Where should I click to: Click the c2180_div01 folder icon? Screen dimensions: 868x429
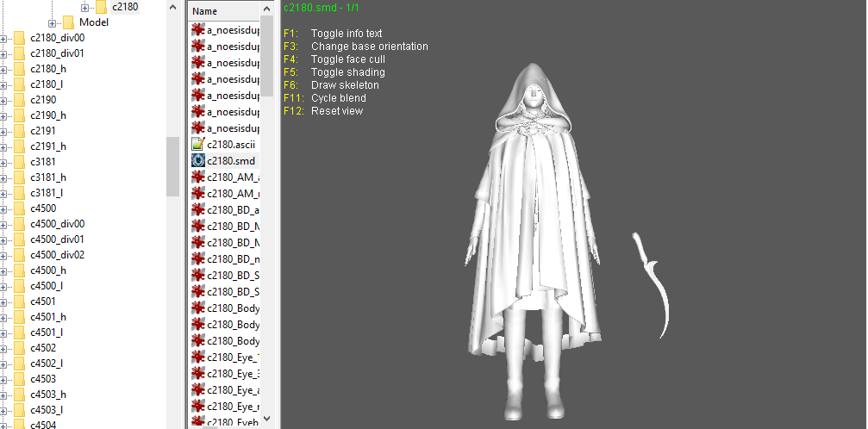[19, 53]
